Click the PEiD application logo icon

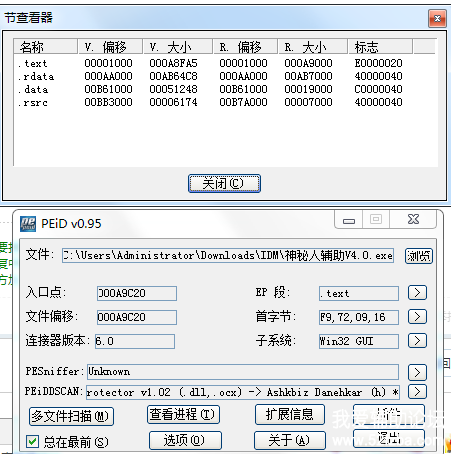[28, 224]
